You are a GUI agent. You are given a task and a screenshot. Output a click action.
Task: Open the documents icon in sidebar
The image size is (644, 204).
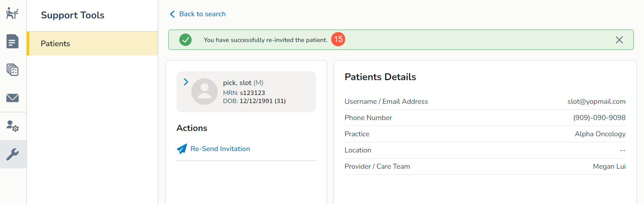12,41
